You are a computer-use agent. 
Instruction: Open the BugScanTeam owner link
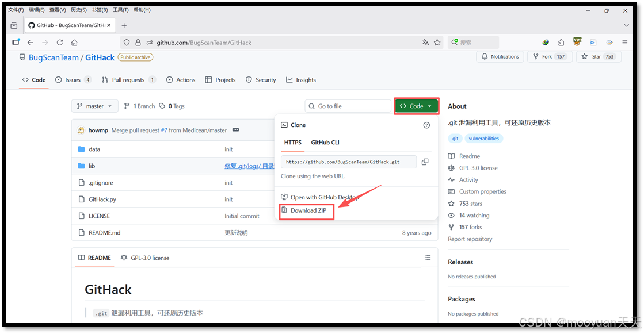click(54, 57)
